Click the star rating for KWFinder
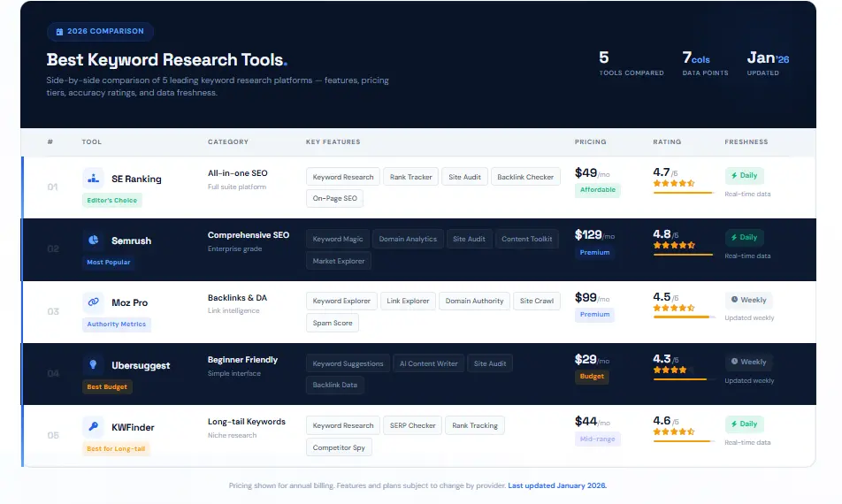The image size is (842, 504). tap(674, 431)
